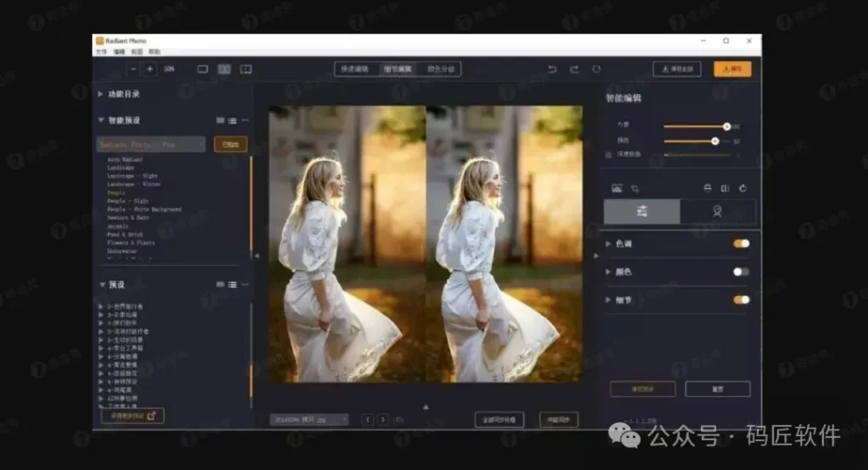Toggle the 色调 switch off

[x=741, y=244]
